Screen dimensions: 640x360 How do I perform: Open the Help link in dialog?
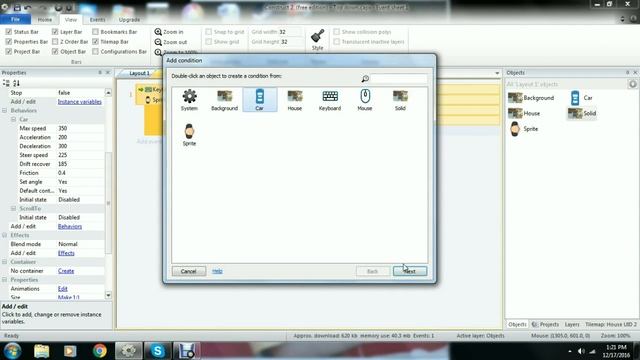[x=217, y=271]
